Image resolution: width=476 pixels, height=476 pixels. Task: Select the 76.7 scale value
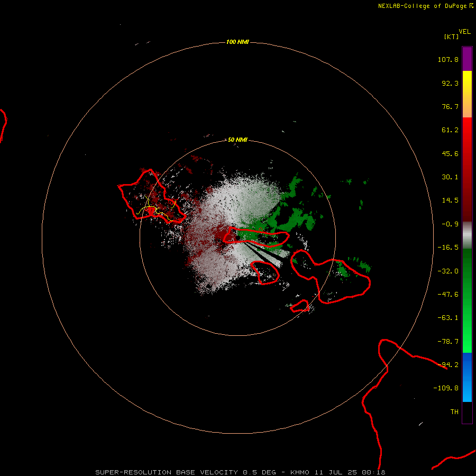pos(450,106)
